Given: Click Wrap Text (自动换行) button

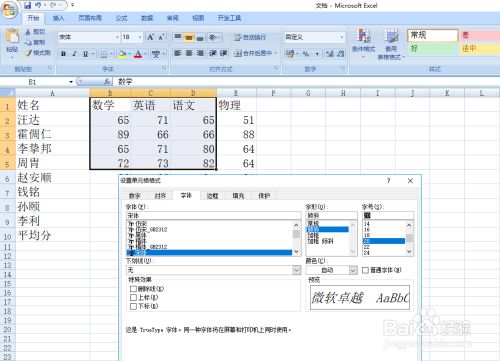Looking at the screenshot, I should [250, 37].
